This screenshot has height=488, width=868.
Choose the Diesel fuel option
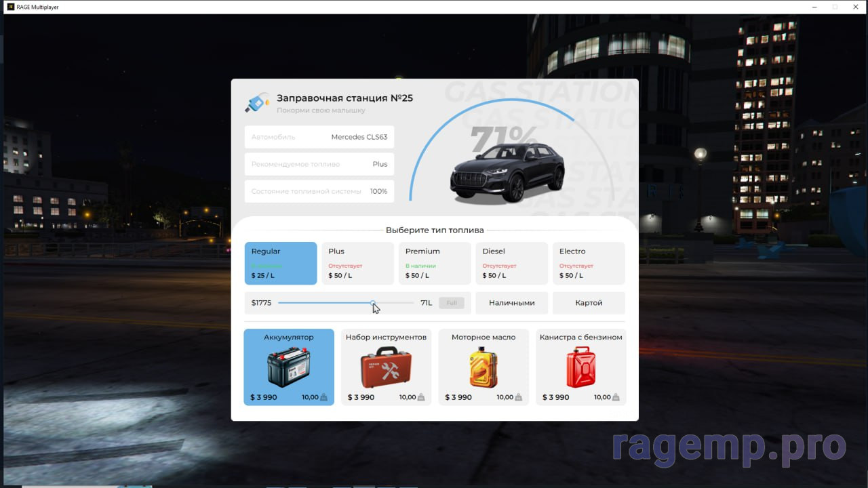pyautogui.click(x=511, y=263)
